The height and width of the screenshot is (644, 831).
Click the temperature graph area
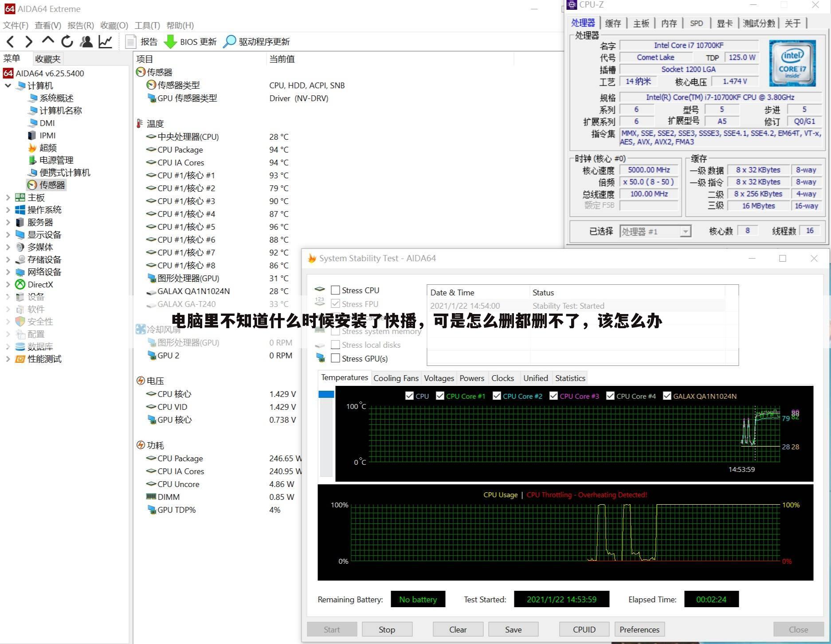[x=574, y=433]
